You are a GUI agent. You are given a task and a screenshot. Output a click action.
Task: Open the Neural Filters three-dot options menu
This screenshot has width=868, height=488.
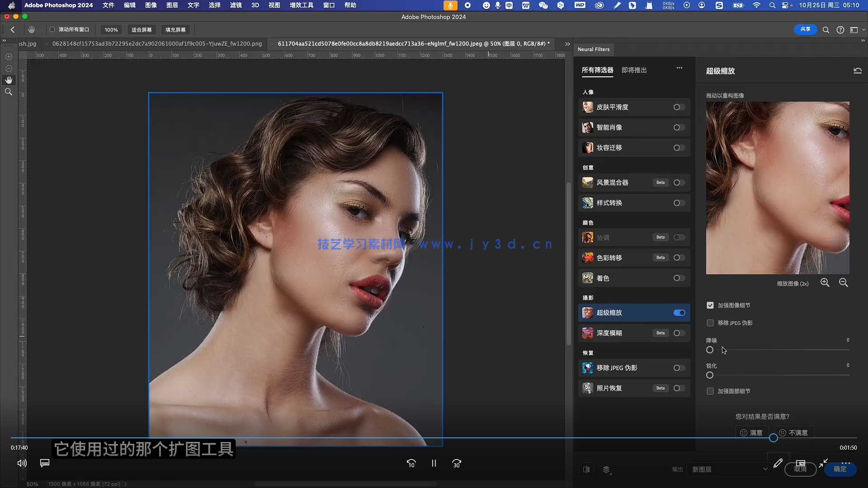(x=679, y=68)
